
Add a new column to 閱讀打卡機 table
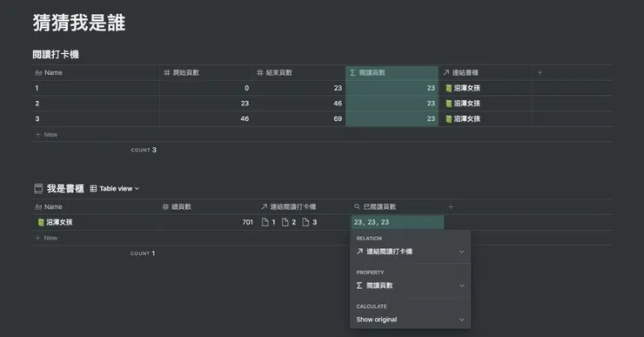pos(540,73)
